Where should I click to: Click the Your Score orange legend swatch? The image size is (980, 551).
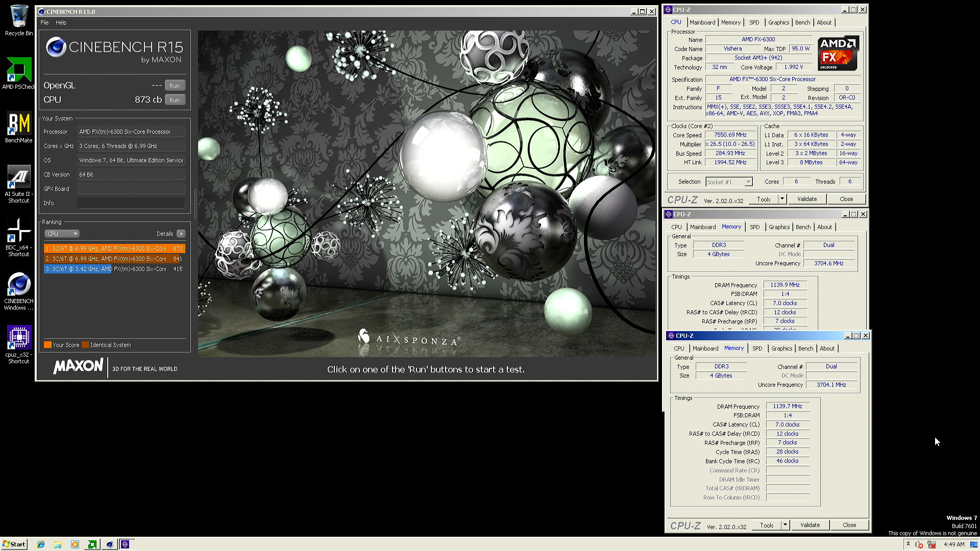47,345
